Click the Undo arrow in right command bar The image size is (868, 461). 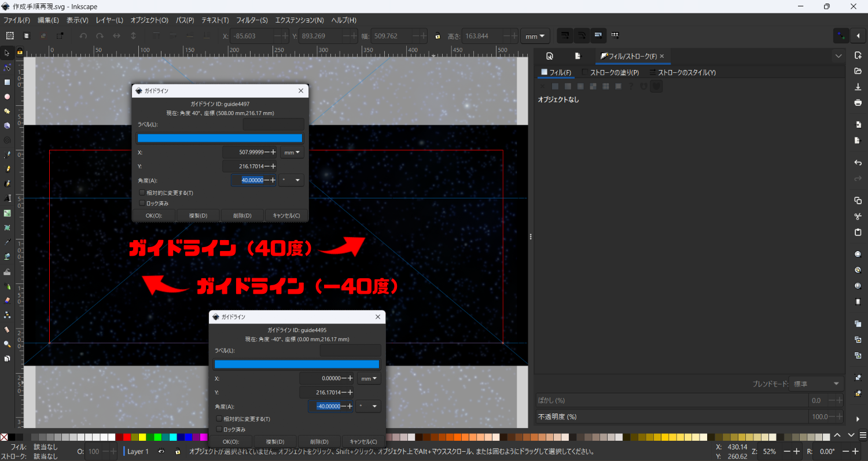point(858,163)
